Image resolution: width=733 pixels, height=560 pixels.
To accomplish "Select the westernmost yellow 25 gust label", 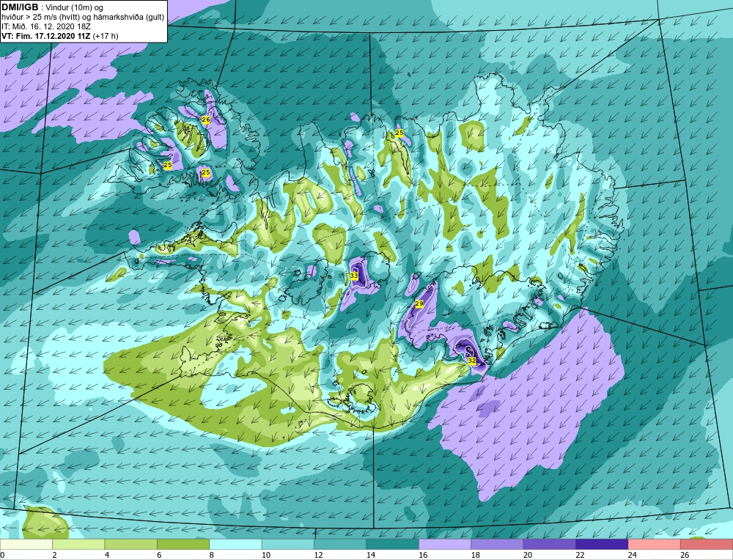I will click(x=167, y=166).
